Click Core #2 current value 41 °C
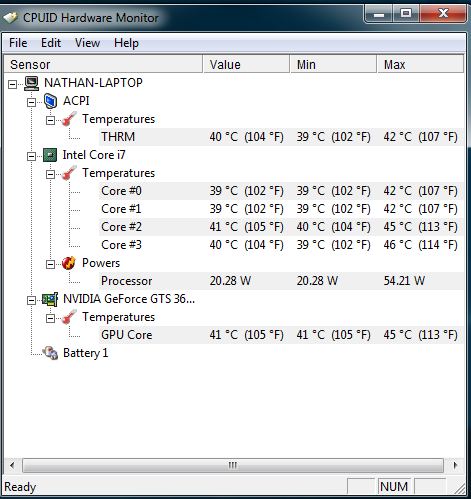The image size is (471, 499). pos(247,227)
